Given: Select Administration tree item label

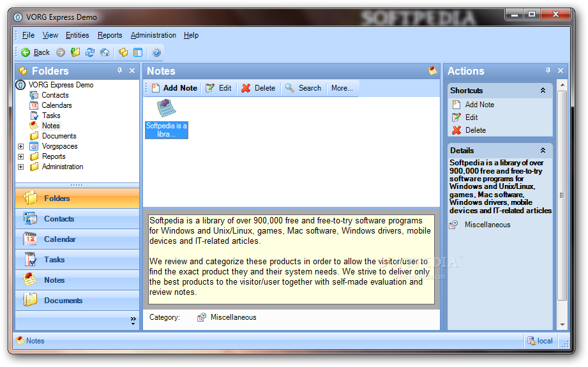Looking at the screenshot, I should [63, 167].
